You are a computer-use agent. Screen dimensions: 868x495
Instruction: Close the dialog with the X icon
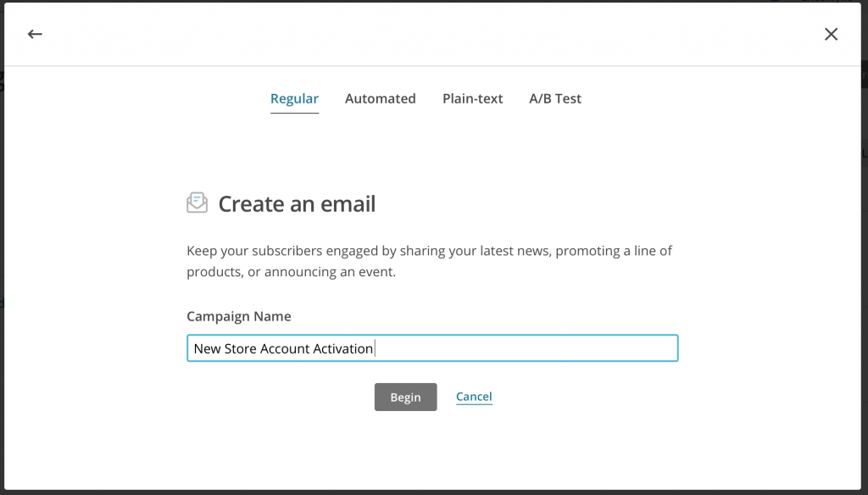[831, 34]
